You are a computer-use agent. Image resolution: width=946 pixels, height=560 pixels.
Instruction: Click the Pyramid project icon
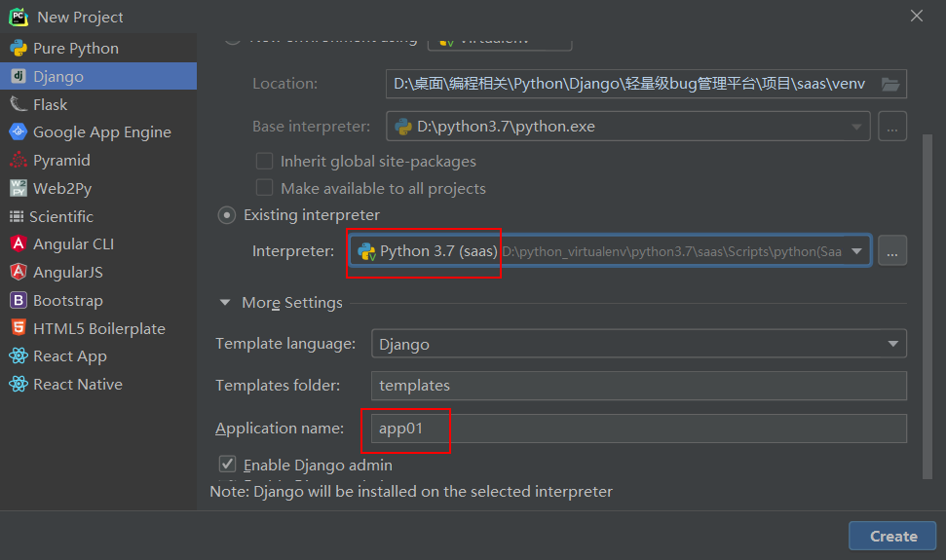click(x=19, y=161)
